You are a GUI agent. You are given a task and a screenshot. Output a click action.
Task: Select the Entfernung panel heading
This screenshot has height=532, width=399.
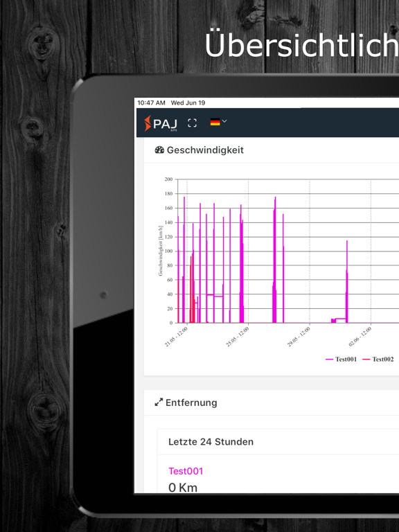(191, 402)
